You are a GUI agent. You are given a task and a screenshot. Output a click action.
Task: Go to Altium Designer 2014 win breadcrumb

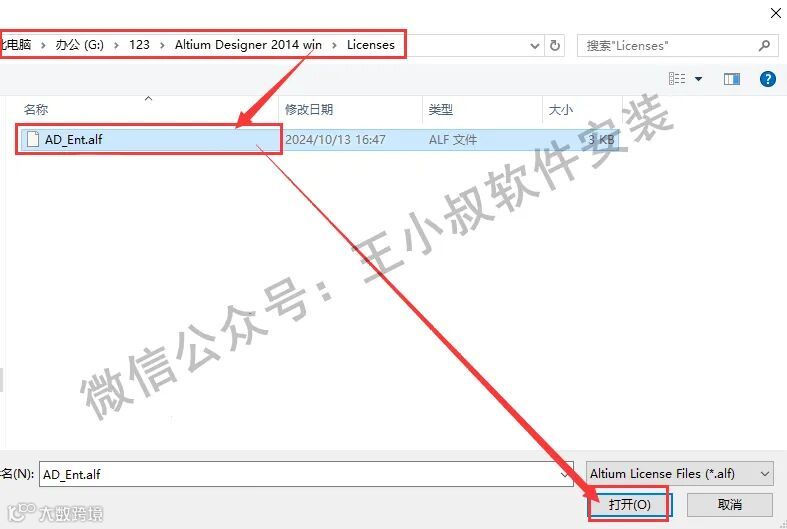248,45
